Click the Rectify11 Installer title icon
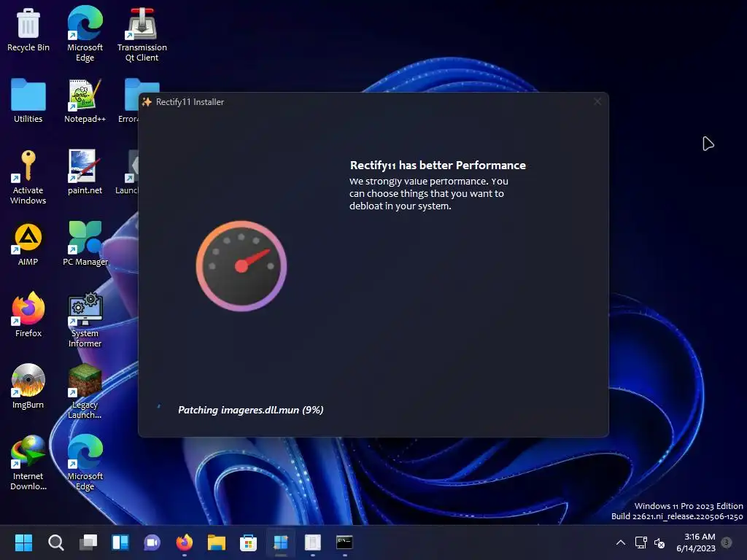 147,102
